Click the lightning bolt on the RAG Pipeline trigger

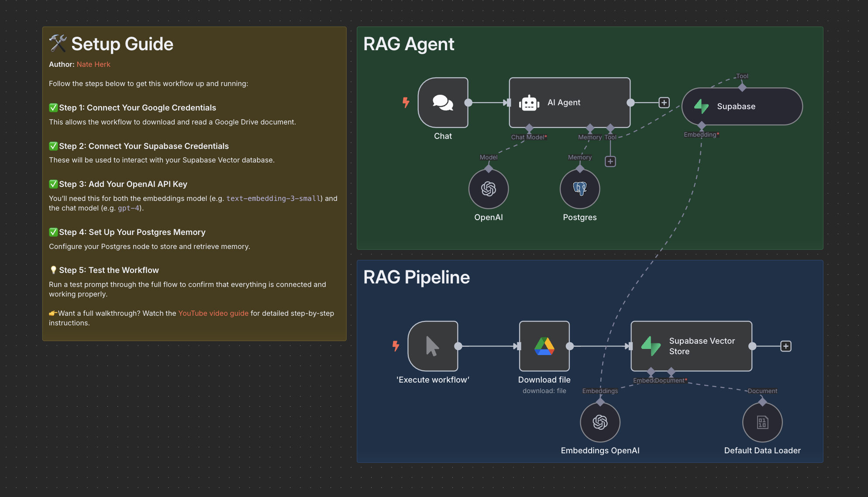(x=396, y=346)
